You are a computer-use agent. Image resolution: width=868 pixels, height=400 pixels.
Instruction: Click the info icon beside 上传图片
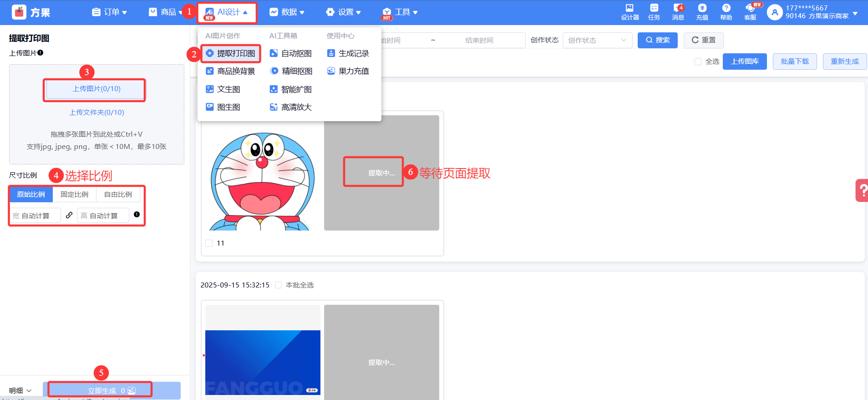pos(41,53)
